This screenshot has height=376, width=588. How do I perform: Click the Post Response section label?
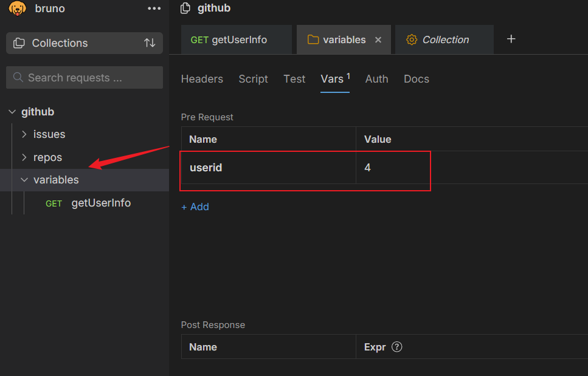213,325
